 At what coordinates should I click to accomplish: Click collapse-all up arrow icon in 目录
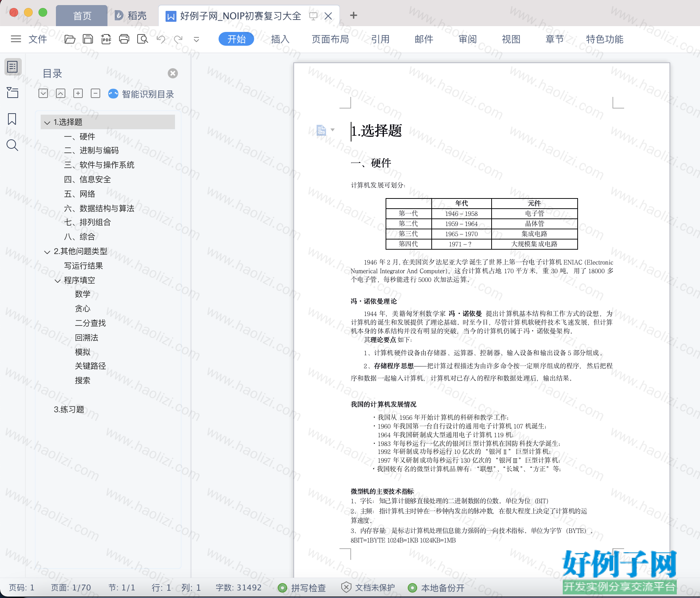click(61, 93)
